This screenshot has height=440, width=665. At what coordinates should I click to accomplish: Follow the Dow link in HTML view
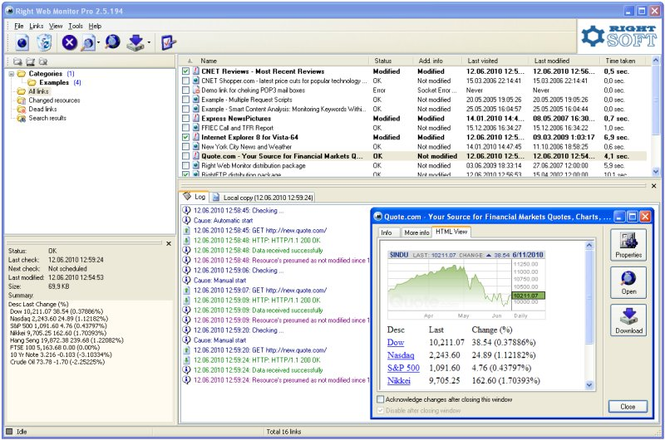pyautogui.click(x=395, y=342)
